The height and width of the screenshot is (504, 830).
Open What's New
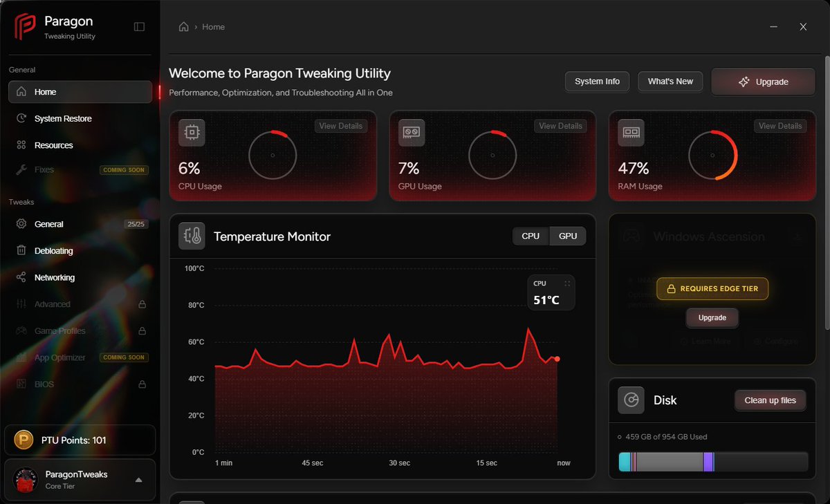[670, 82]
